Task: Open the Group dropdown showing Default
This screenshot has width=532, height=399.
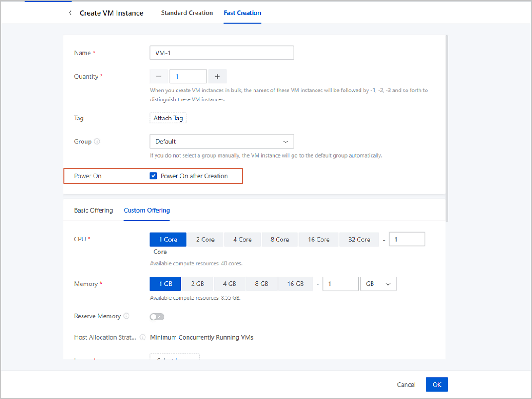Action: tap(222, 142)
